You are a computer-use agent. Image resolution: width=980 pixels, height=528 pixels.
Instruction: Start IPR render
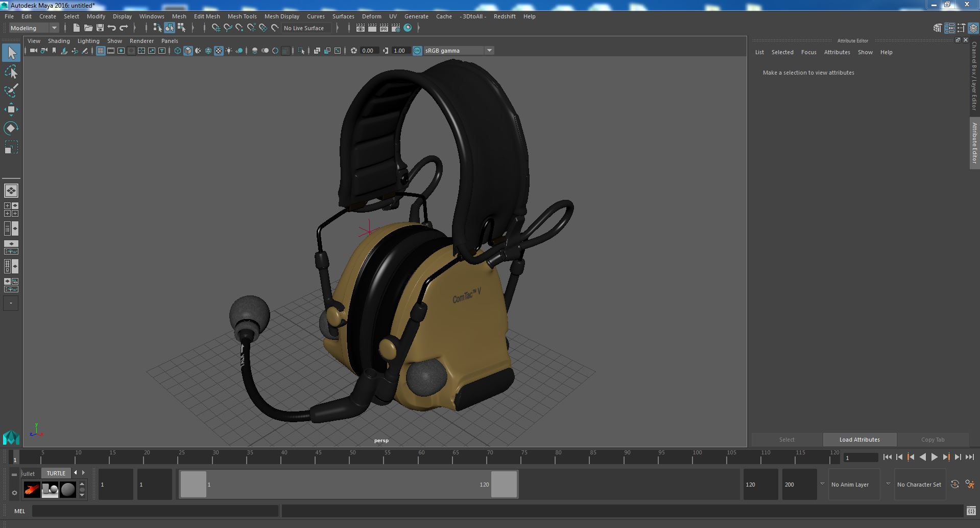pyautogui.click(x=384, y=28)
